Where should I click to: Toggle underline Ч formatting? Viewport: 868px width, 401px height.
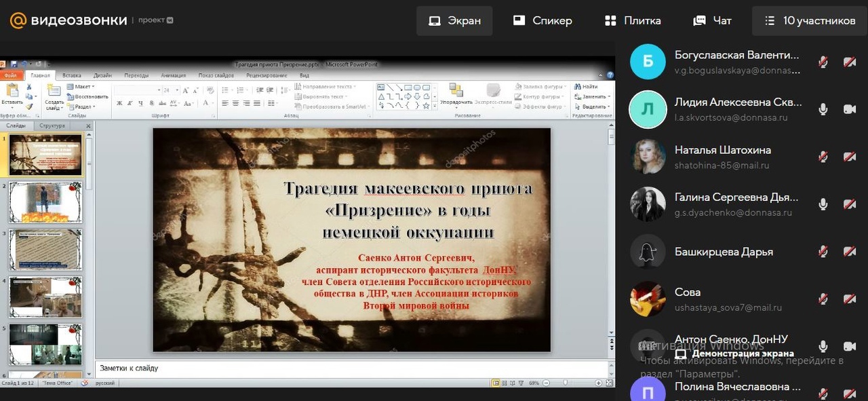tap(140, 104)
